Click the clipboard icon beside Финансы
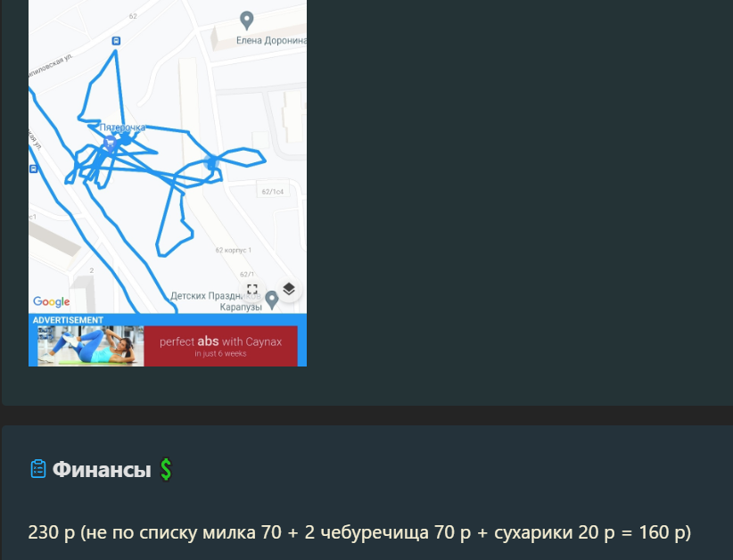The height and width of the screenshot is (560, 733). point(38,469)
